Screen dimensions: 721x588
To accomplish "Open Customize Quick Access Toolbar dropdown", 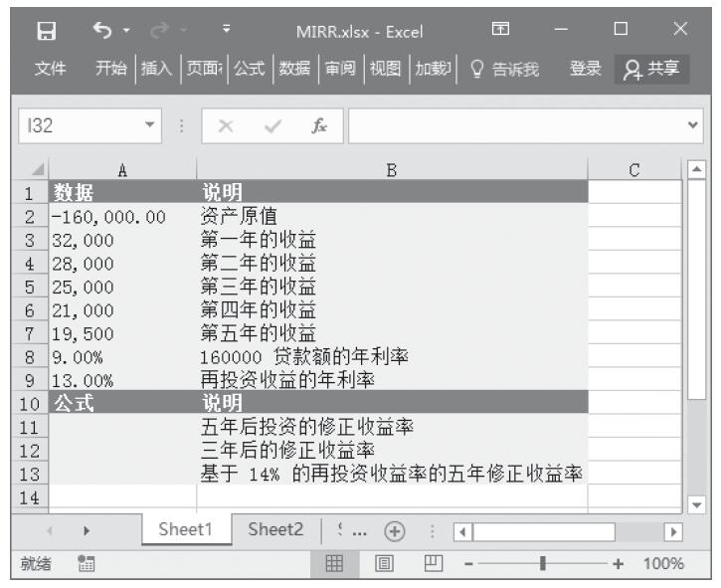I will click(227, 31).
